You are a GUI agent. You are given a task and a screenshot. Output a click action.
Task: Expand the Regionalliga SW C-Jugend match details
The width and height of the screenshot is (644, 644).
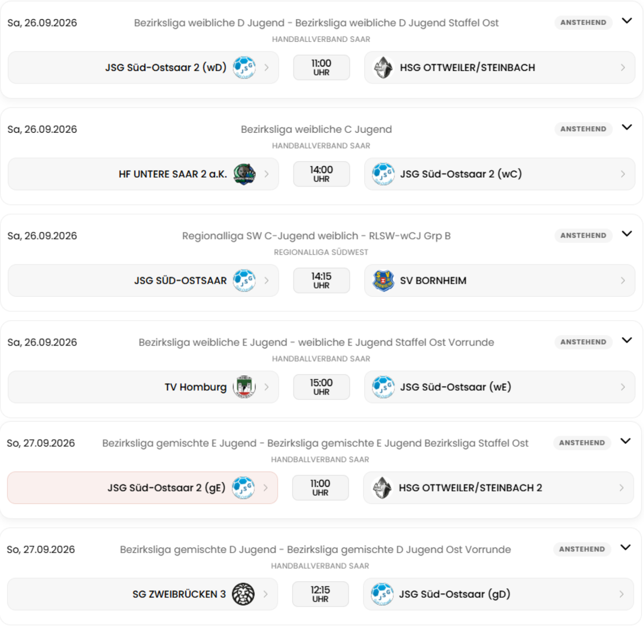(627, 234)
